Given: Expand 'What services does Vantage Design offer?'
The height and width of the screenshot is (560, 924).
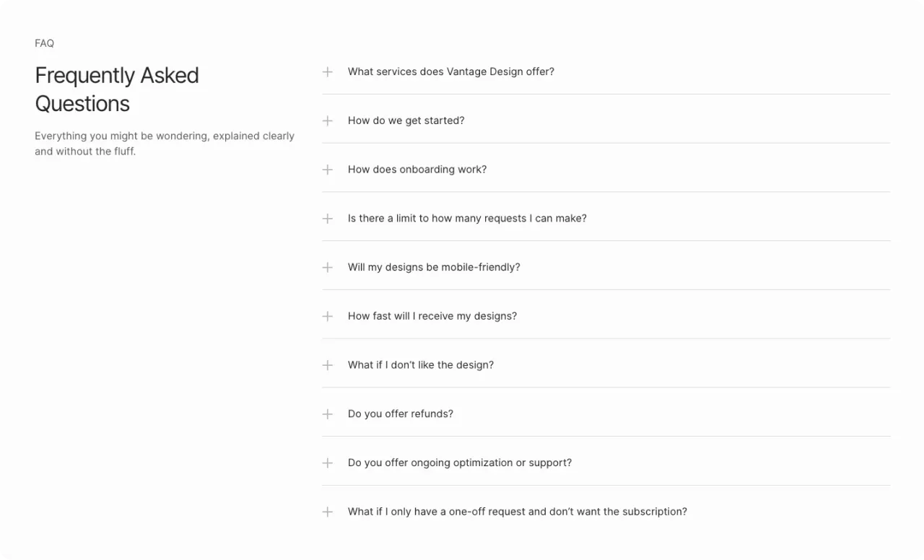Looking at the screenshot, I should 606,72.
